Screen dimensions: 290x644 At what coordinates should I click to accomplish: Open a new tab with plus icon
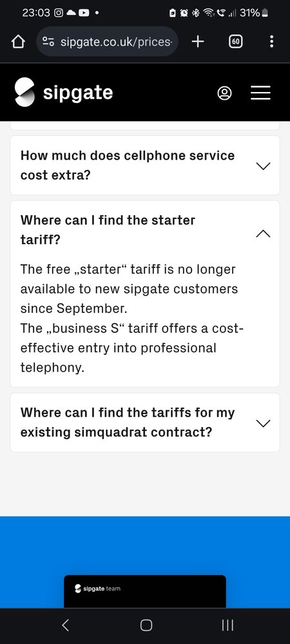[198, 41]
